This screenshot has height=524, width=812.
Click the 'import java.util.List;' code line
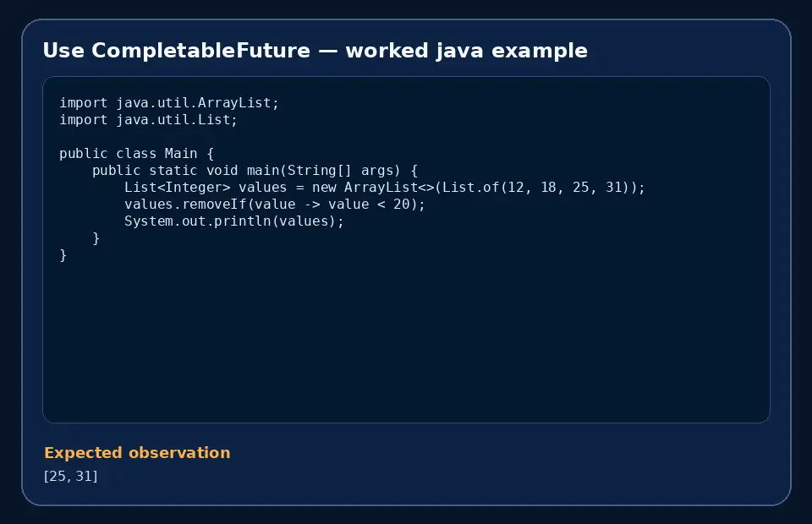pyautogui.click(x=148, y=120)
